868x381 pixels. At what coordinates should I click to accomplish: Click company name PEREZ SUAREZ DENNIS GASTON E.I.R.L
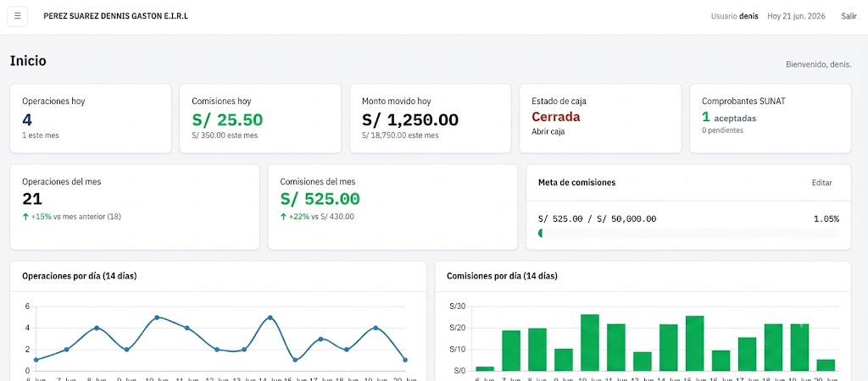115,16
